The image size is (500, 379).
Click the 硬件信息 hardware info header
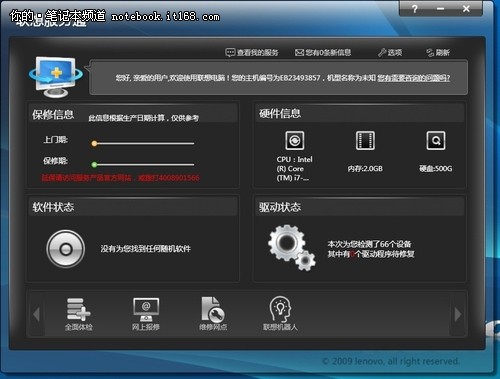coord(280,114)
